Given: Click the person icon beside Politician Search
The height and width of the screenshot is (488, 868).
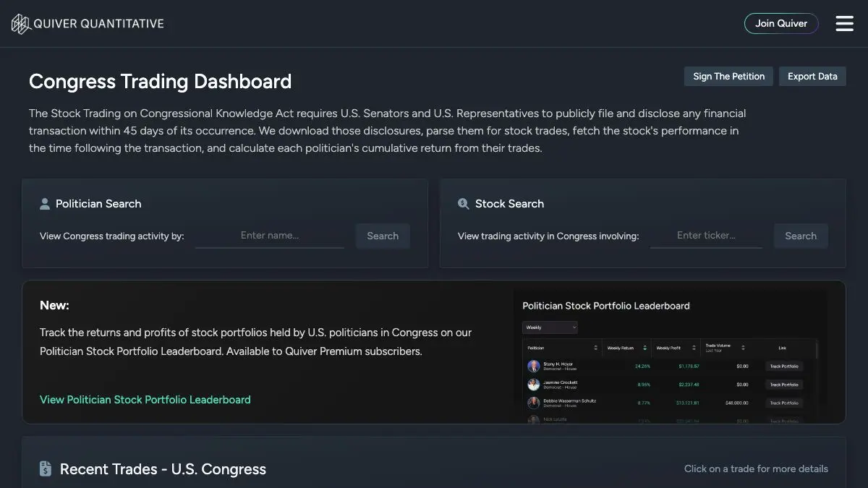Looking at the screenshot, I should 45,204.
